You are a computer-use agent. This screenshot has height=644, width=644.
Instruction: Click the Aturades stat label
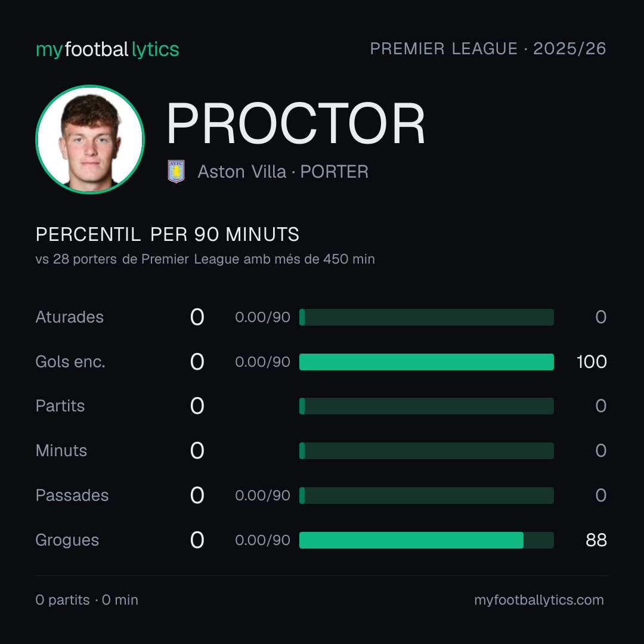tap(69, 317)
